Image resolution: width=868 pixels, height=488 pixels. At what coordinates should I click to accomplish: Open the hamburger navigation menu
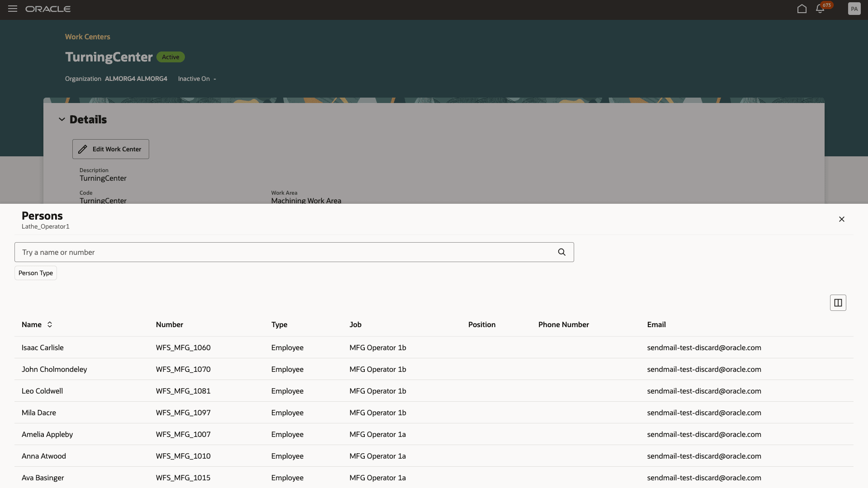pos(13,9)
